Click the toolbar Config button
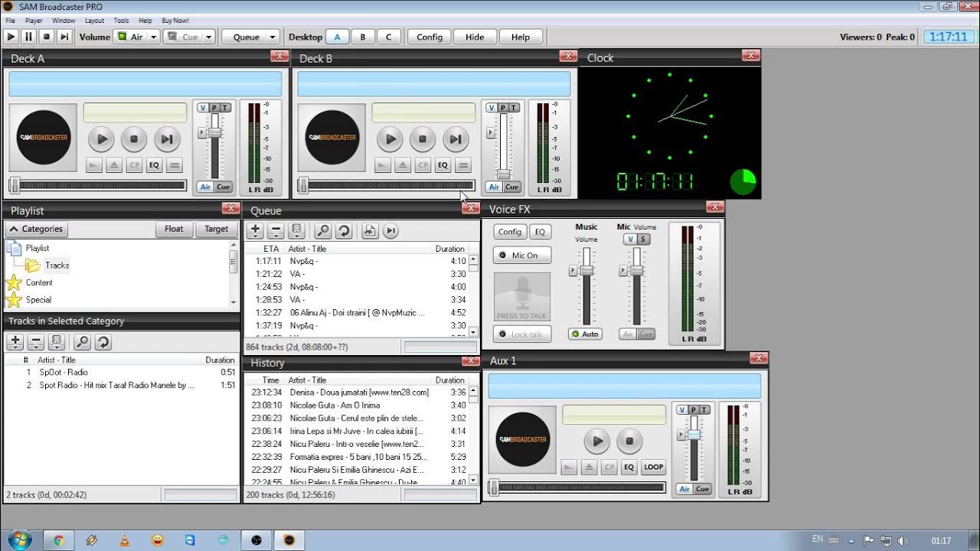Screen dimensions: 980x551 430,37
